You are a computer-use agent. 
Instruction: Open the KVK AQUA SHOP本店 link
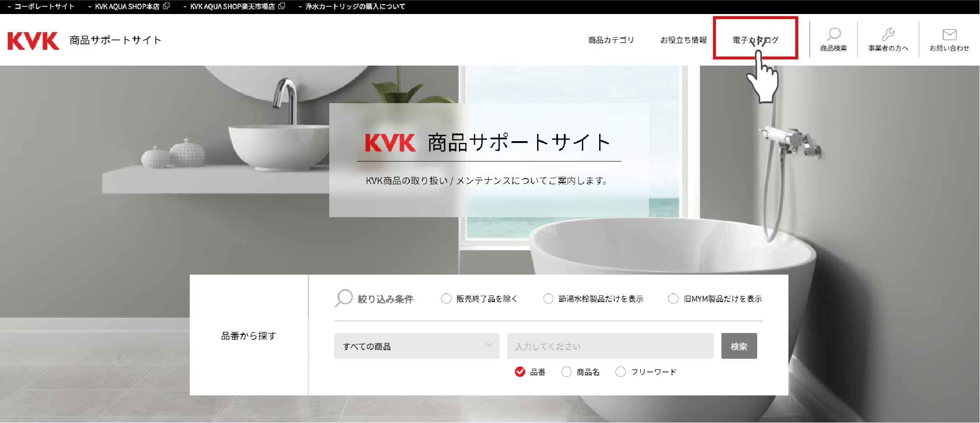click(x=127, y=6)
